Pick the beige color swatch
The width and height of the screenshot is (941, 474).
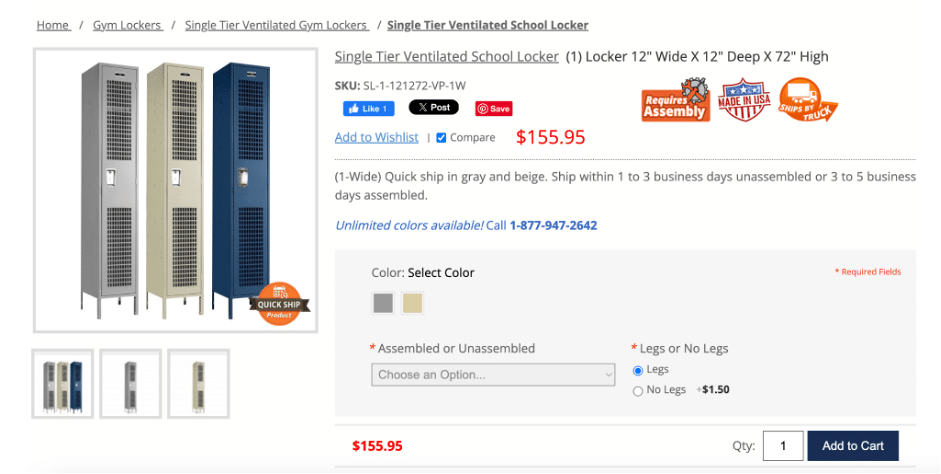(412, 302)
